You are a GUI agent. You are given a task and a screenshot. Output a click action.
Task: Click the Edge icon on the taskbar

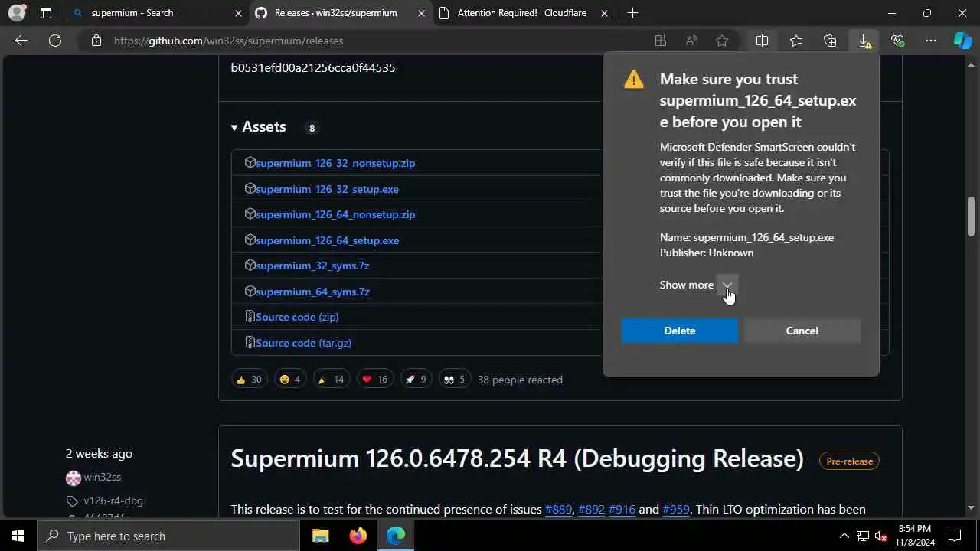395,536
